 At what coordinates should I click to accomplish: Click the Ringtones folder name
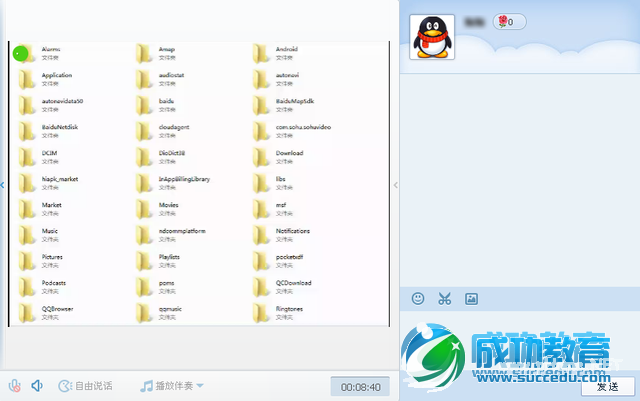coord(289,309)
